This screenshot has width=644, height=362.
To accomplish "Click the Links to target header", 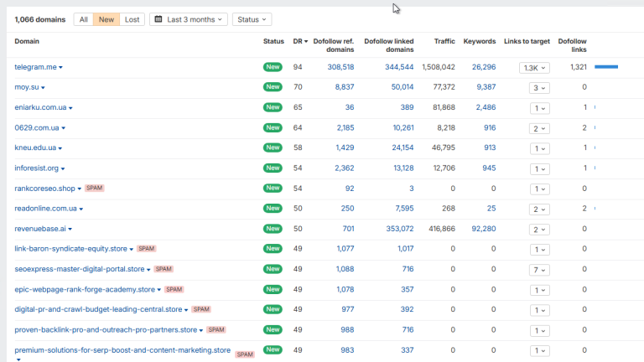I will (527, 41).
